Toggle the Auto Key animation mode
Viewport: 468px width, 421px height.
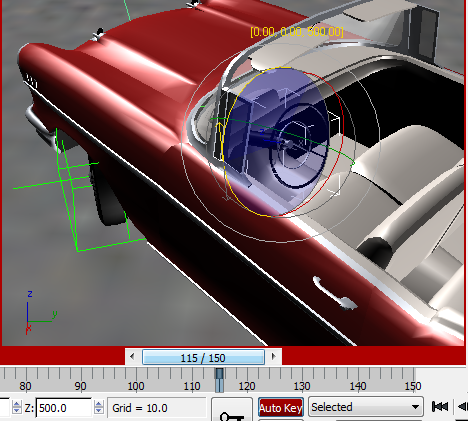tap(281, 407)
